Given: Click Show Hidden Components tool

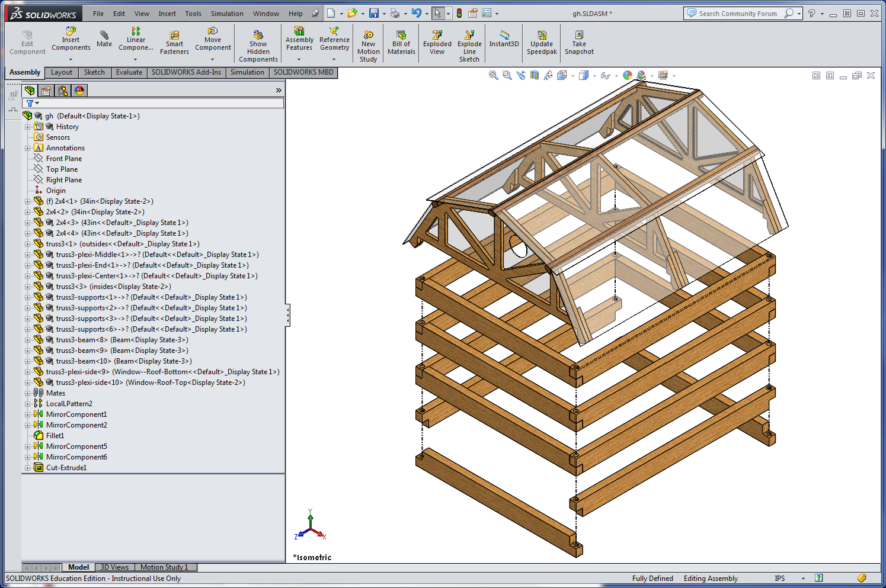Looking at the screenshot, I should pos(258,46).
